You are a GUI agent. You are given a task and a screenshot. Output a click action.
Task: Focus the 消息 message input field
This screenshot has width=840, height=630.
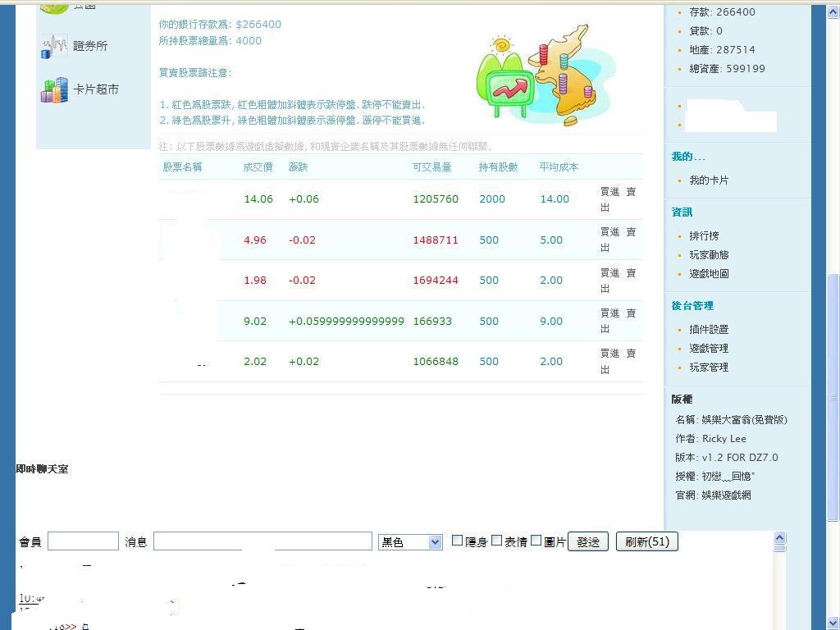pos(262,541)
